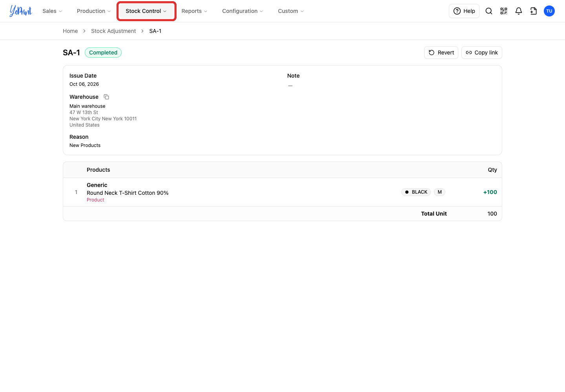Viewport: 565px width, 392px height.
Task: Expand the Custom menu
Action: click(291, 11)
